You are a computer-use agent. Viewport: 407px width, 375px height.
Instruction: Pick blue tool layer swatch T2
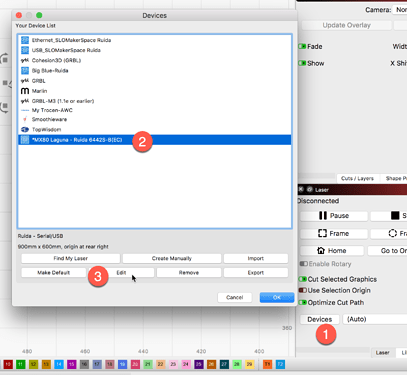click(280, 364)
